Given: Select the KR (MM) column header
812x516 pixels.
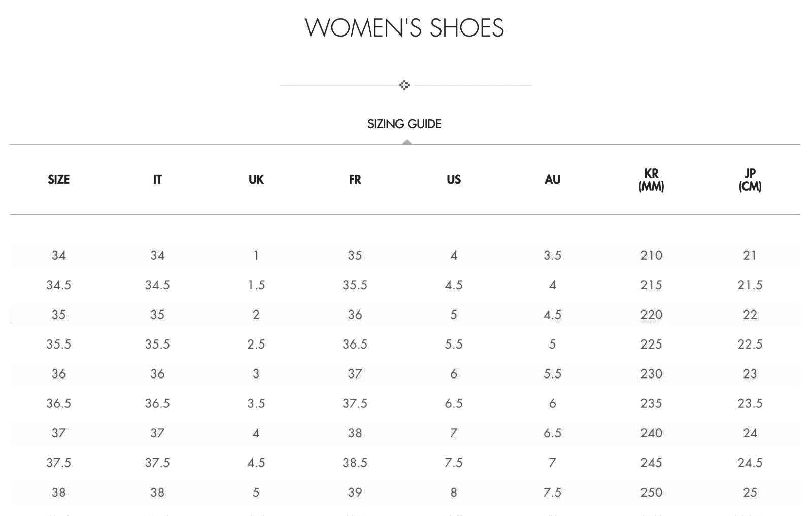Looking at the screenshot, I should 651,180.
